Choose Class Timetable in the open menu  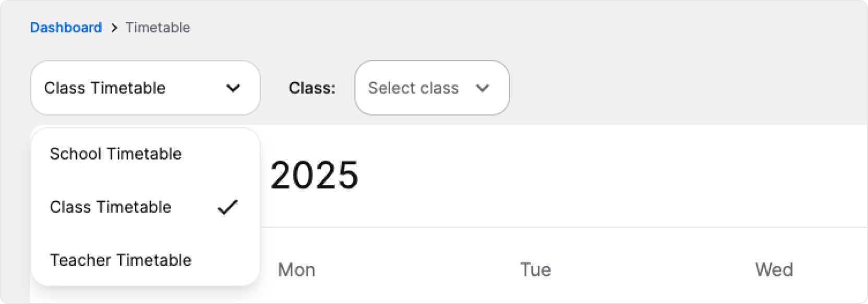(x=110, y=207)
